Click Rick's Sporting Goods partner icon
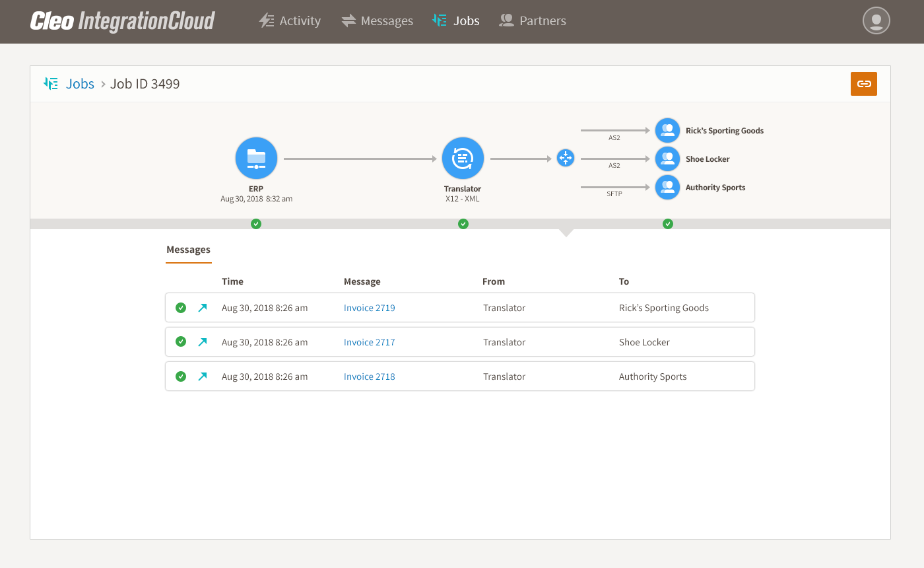924x568 pixels. [x=668, y=131]
